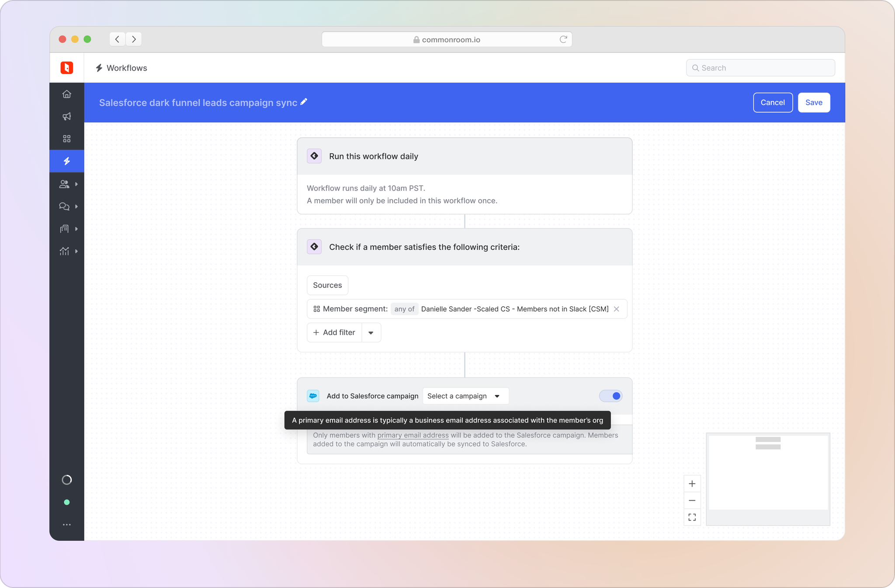Expand the Members sidebar submenu arrow
Viewport: 895px width, 588px height.
(x=76, y=184)
